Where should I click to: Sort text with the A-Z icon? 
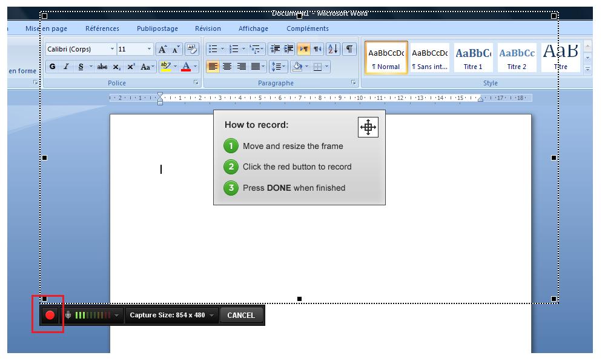click(x=332, y=49)
